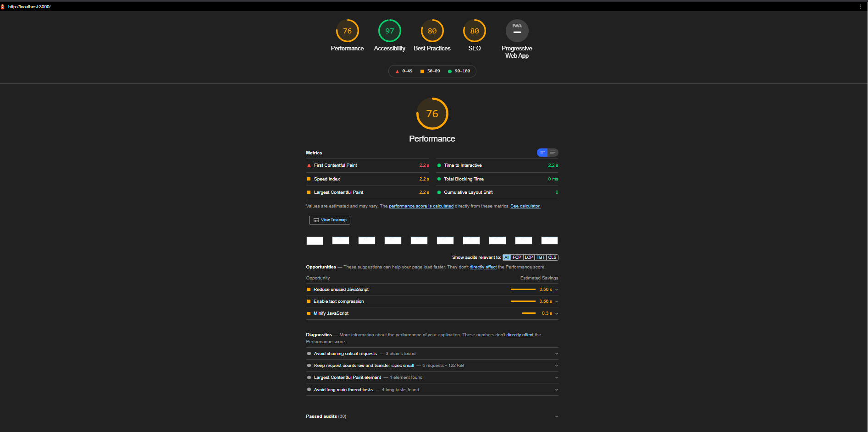Image resolution: width=868 pixels, height=432 pixels.
Task: Open 'directly affect' link in Opportunities
Action: tap(483, 267)
